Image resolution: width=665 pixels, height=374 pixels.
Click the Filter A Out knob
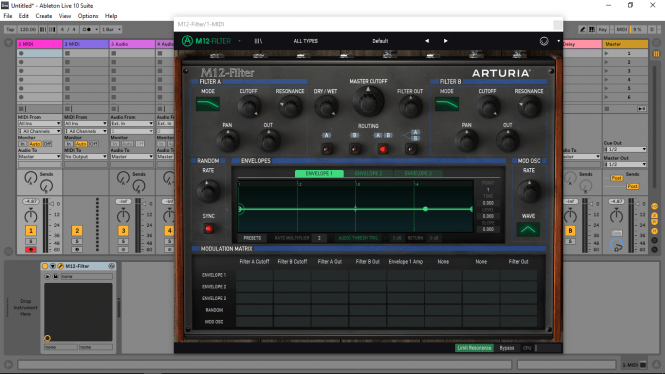(268, 141)
